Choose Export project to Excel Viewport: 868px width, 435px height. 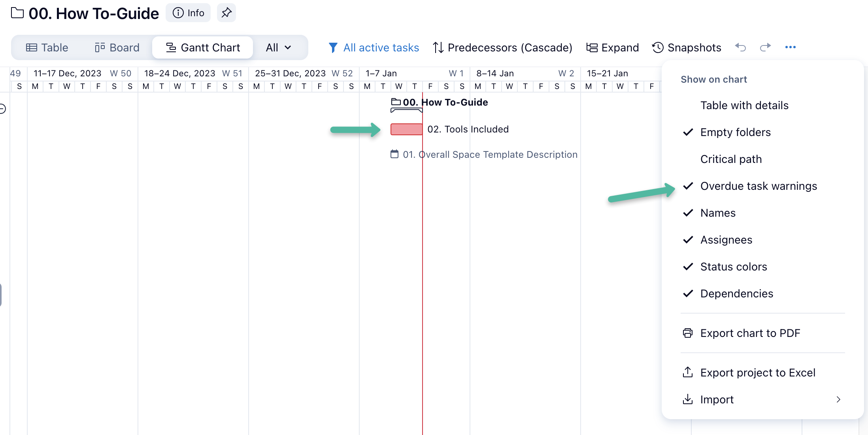click(x=757, y=373)
